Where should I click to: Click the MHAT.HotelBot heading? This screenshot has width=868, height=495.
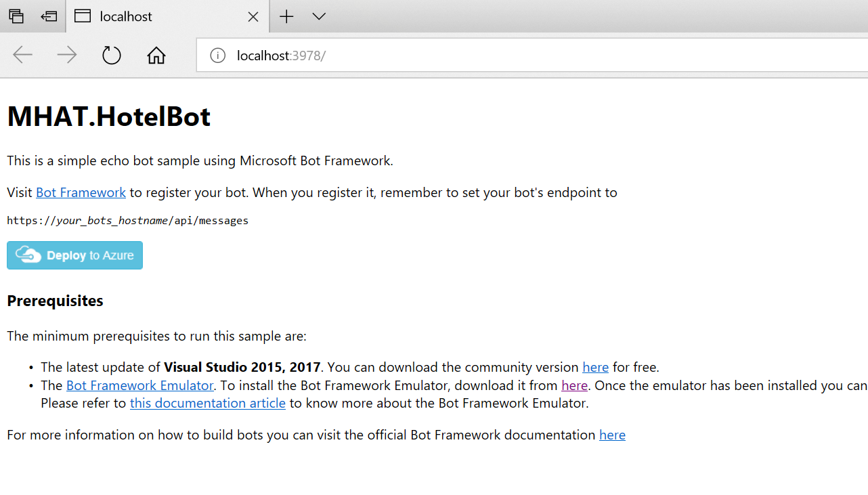[109, 117]
